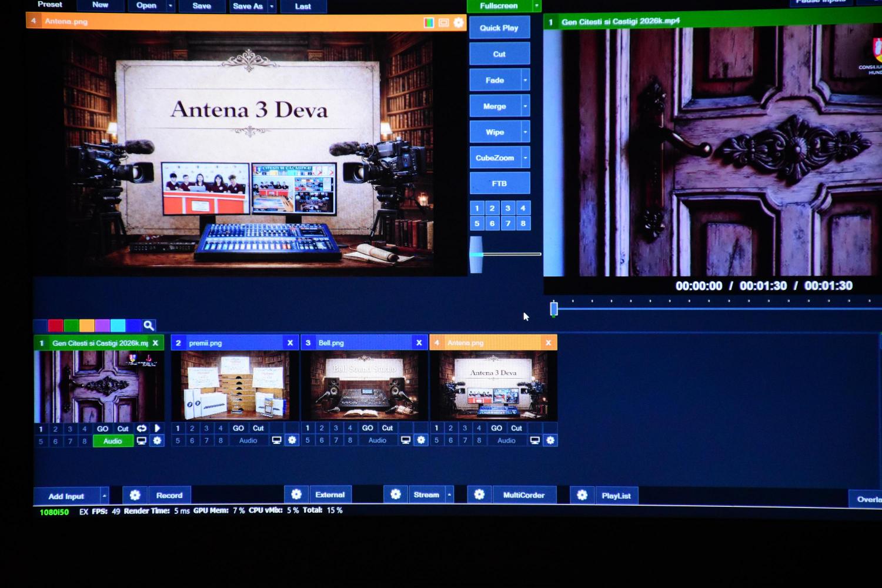Expand the Save As dropdown arrow
882x588 pixels.
tap(272, 6)
